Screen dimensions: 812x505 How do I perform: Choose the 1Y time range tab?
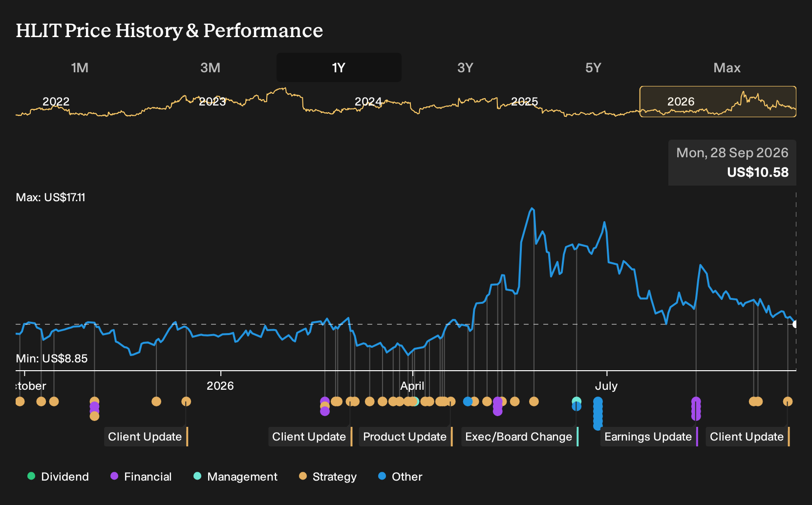(339, 67)
